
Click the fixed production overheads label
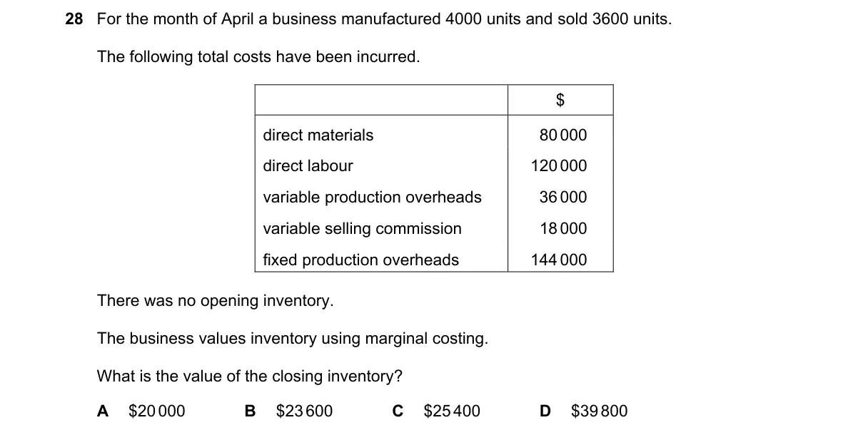click(361, 260)
